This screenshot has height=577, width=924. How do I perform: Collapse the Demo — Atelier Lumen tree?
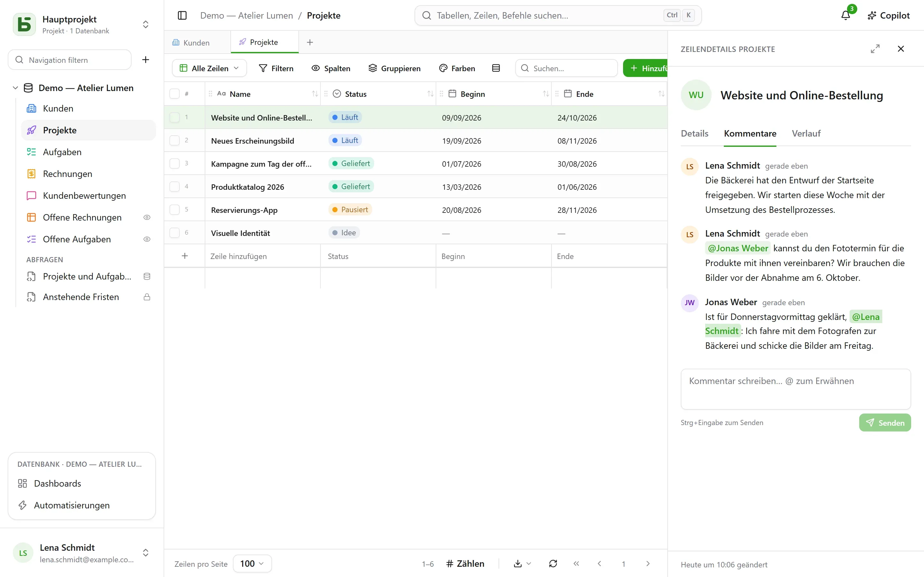pos(15,88)
